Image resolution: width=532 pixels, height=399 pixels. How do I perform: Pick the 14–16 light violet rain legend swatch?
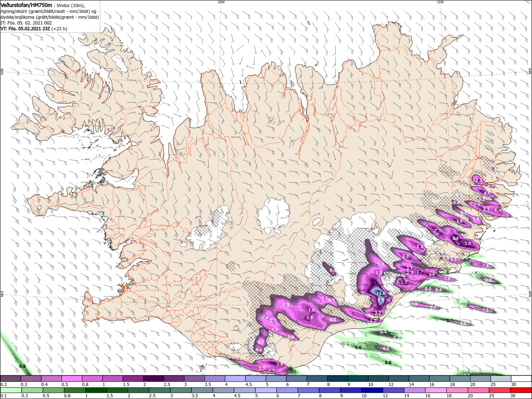(415, 390)
